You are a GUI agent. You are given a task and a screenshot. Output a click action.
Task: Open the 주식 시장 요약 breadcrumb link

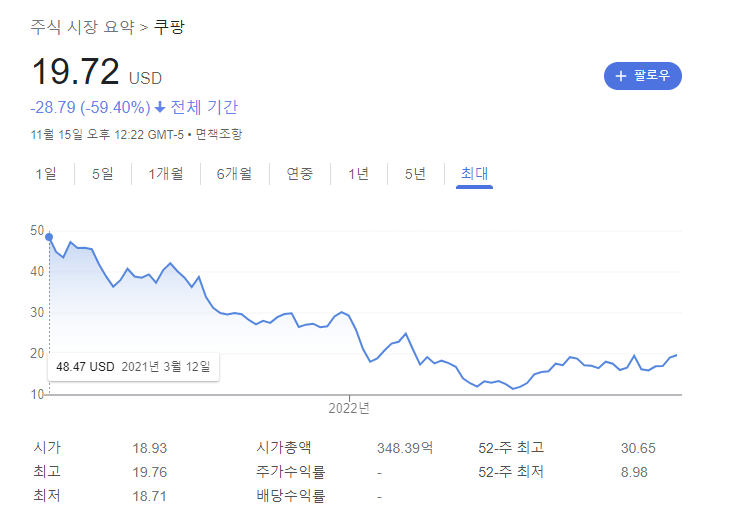(x=82, y=27)
